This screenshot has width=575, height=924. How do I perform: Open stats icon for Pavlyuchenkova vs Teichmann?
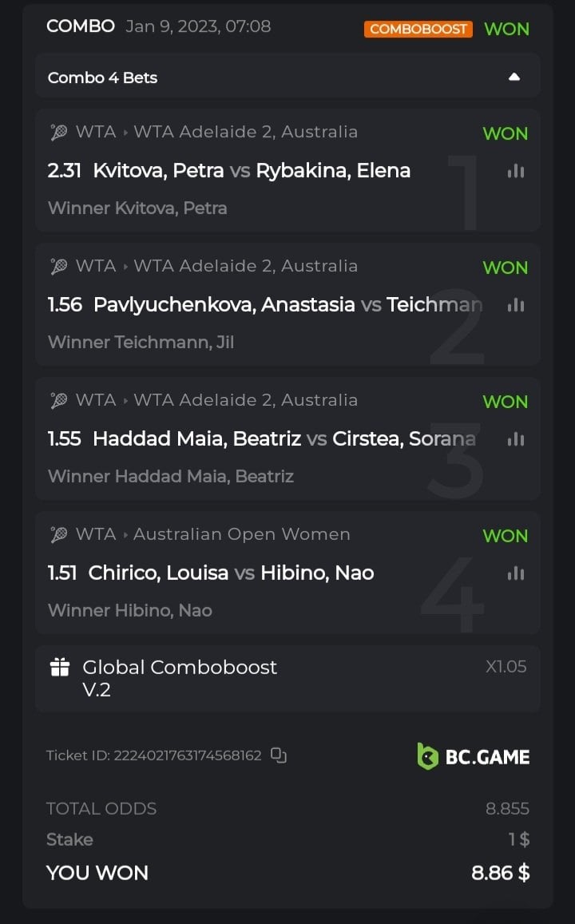516,305
